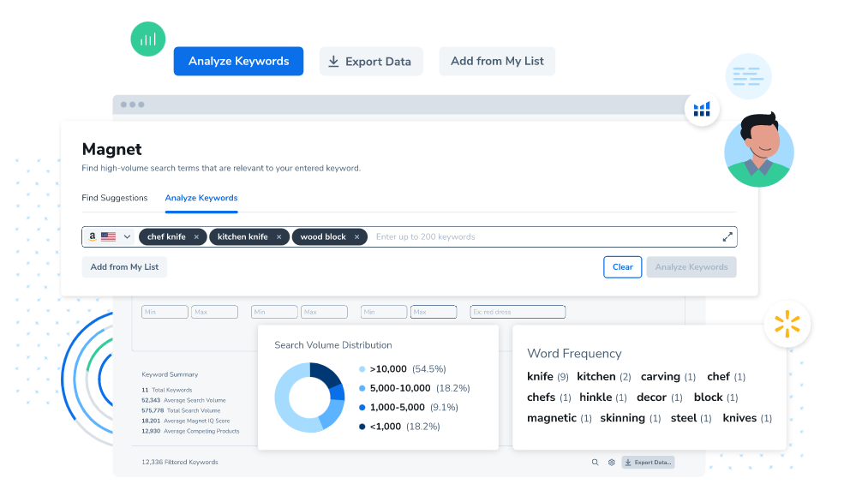This screenshot has height=502, width=868.
Task: Click the 12,336 Filtered Keywords text
Action: 180,462
